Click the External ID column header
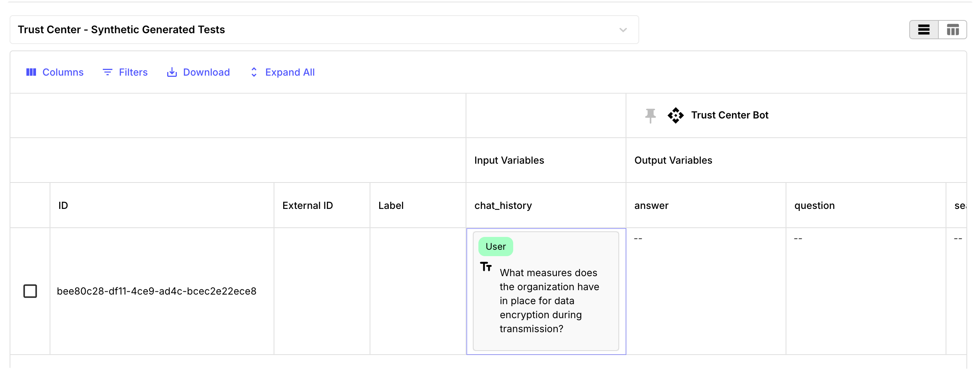 (307, 205)
